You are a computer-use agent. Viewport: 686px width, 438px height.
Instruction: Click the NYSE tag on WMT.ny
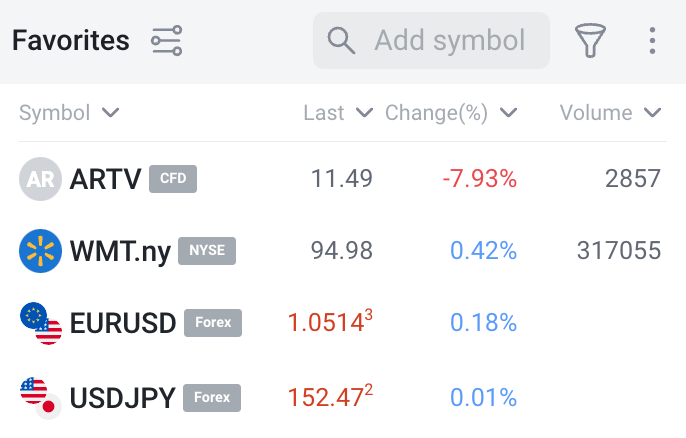(207, 251)
